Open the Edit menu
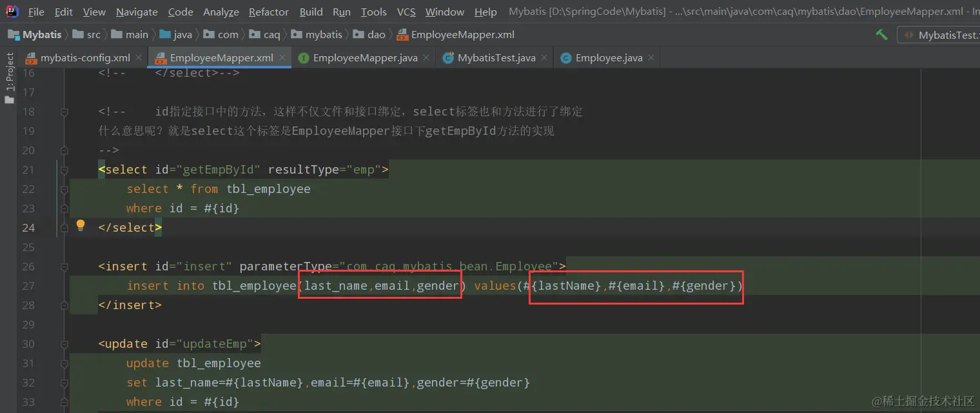 pyautogui.click(x=64, y=12)
